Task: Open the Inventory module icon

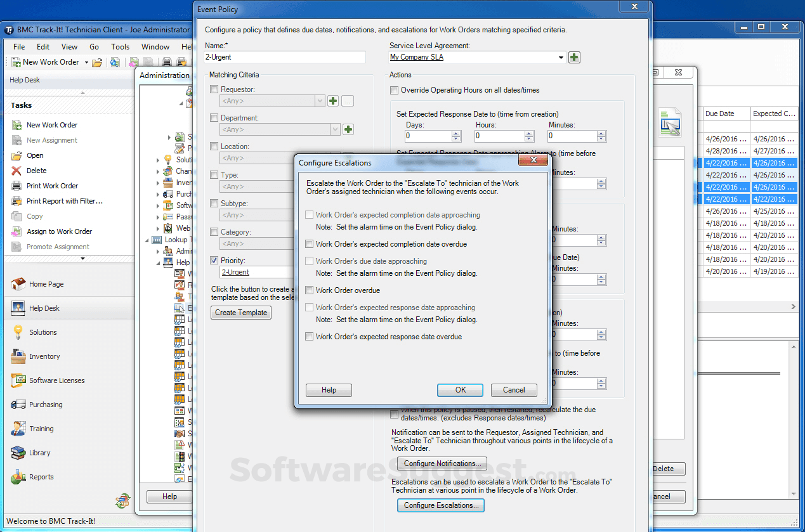Action: click(18, 356)
